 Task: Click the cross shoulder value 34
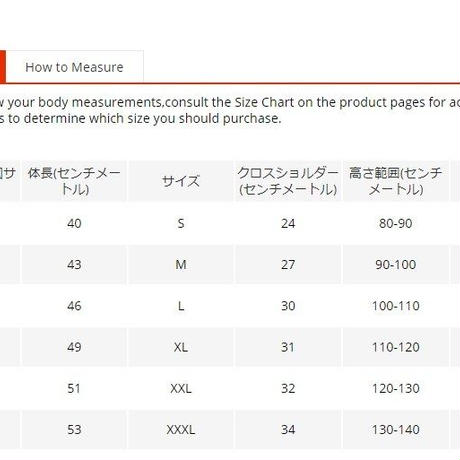288,430
